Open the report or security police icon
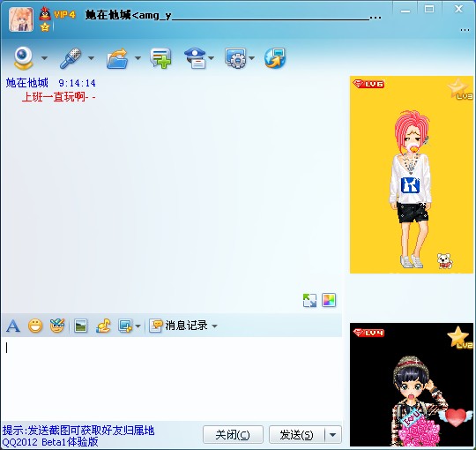Viewport: 476px width, 450px height. (x=195, y=57)
